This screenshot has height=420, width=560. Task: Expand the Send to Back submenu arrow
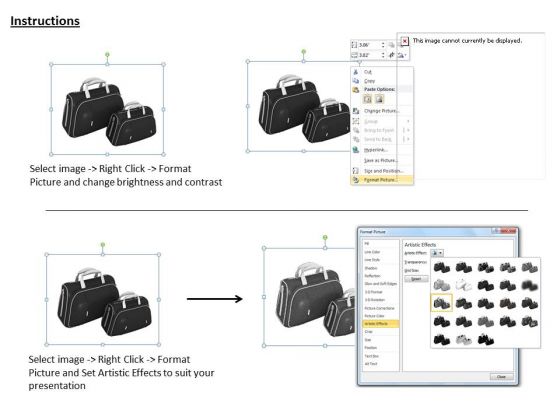[408, 139]
